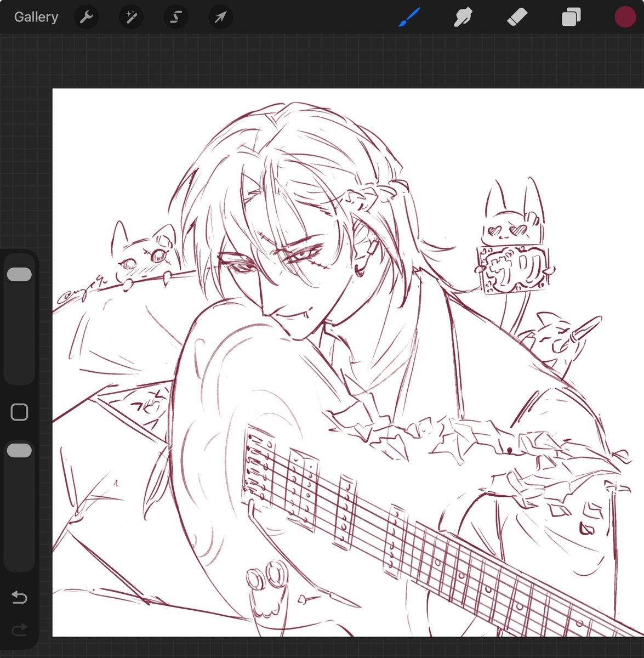Tap the canvas drawing area
The width and height of the screenshot is (644, 658).
click(x=348, y=362)
